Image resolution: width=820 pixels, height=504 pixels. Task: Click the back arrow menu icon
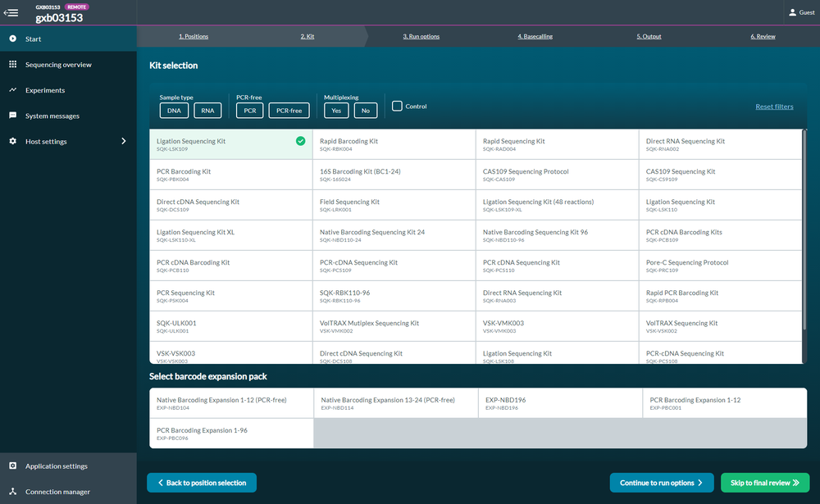[x=11, y=12]
